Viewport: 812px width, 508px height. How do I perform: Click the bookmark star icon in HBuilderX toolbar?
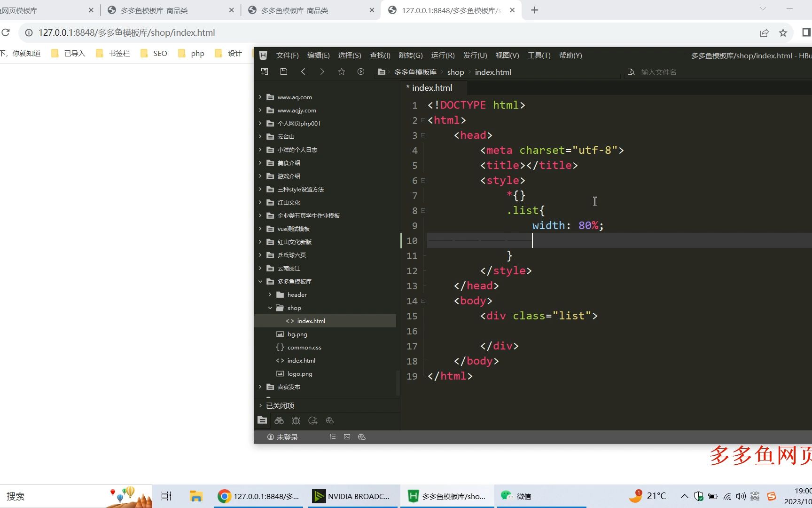click(342, 71)
